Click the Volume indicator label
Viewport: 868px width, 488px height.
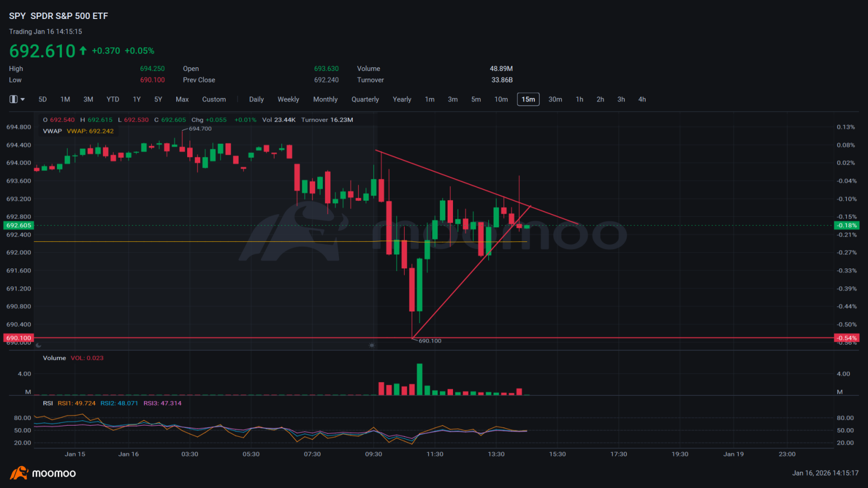click(54, 358)
